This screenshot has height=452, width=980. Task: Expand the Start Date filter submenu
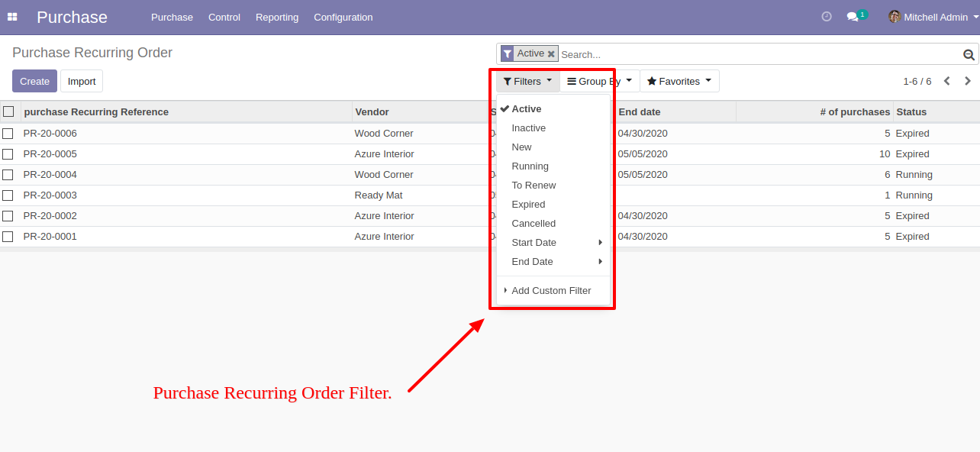click(x=553, y=243)
